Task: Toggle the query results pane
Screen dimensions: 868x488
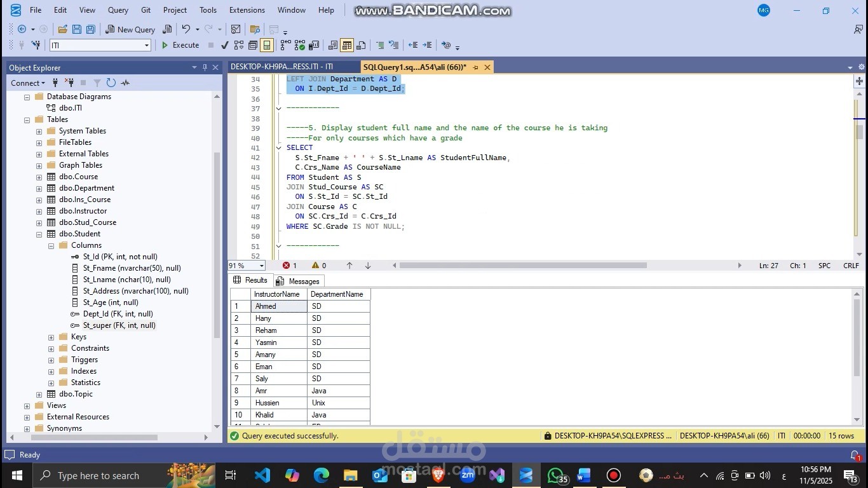Action: pyautogui.click(x=267, y=44)
